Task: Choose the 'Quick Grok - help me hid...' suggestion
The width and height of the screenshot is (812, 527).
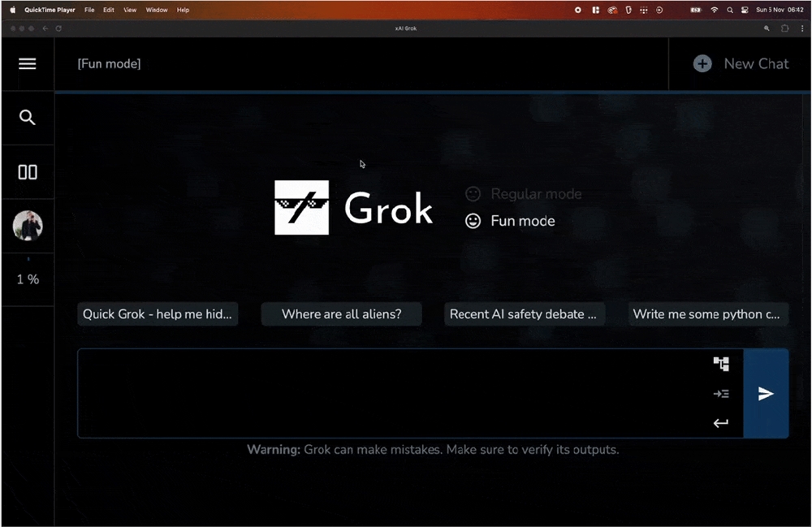Action: 158,314
